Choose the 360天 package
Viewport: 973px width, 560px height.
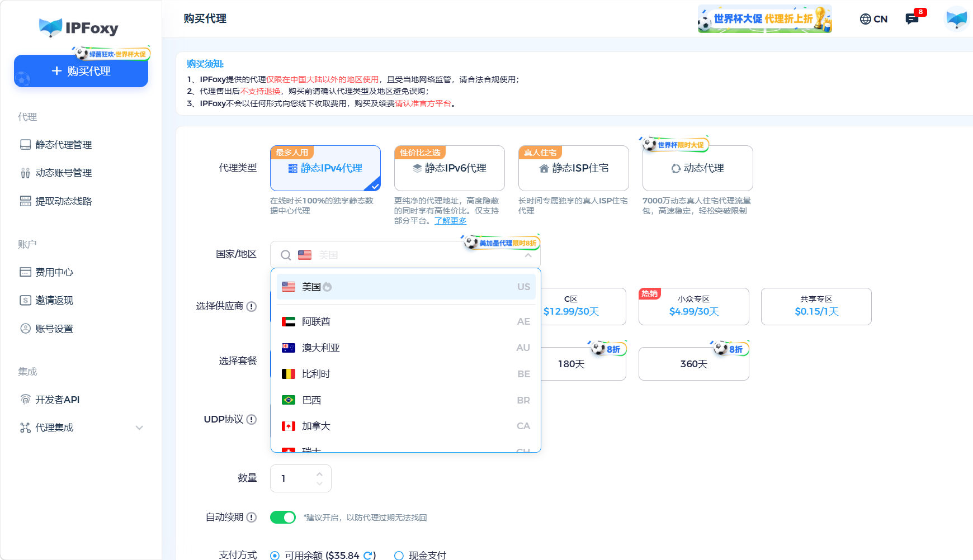pyautogui.click(x=693, y=364)
